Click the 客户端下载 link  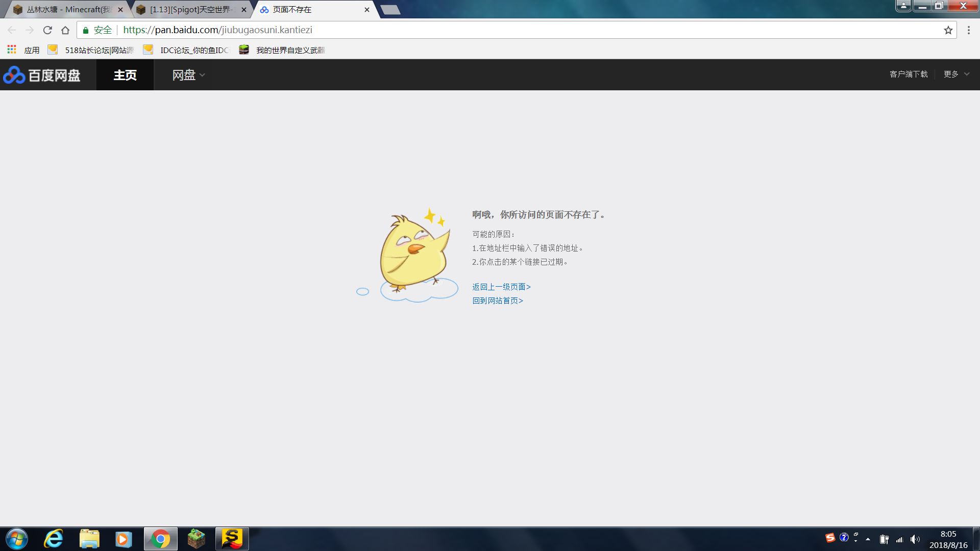pyautogui.click(x=909, y=74)
